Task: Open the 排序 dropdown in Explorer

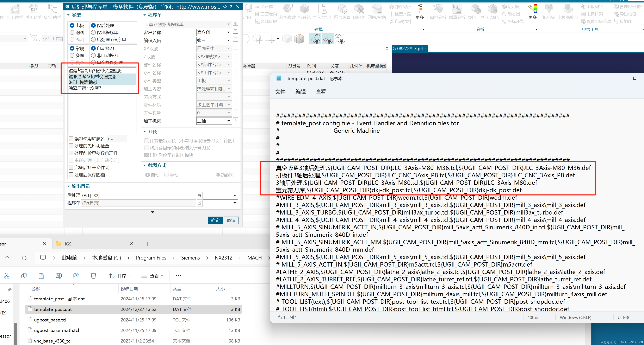Action: pos(120,276)
